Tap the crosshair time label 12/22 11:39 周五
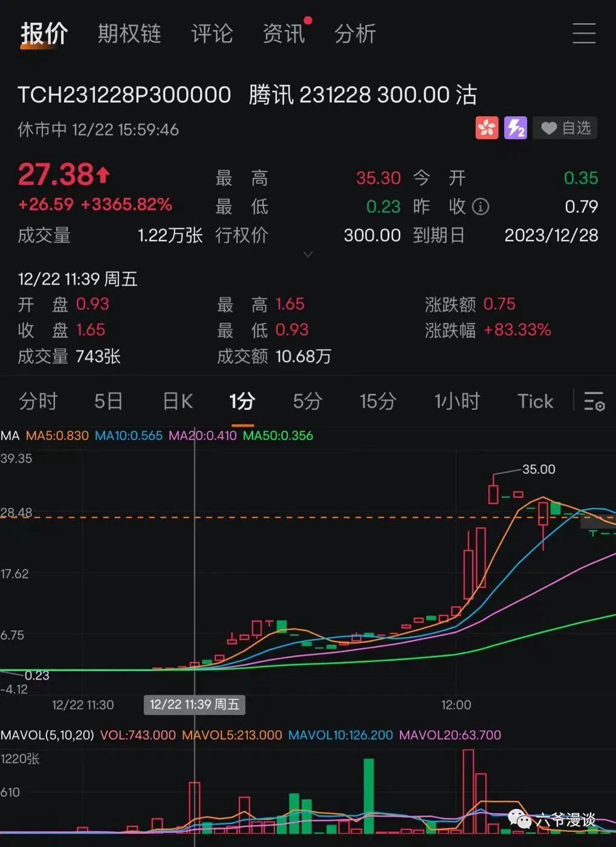616x847 pixels. pyautogui.click(x=195, y=704)
